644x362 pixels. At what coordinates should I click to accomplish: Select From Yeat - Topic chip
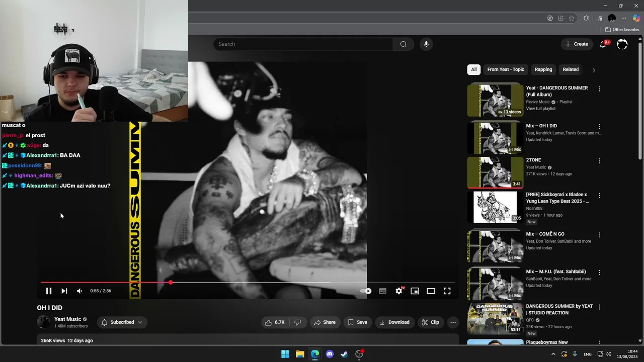click(x=506, y=69)
